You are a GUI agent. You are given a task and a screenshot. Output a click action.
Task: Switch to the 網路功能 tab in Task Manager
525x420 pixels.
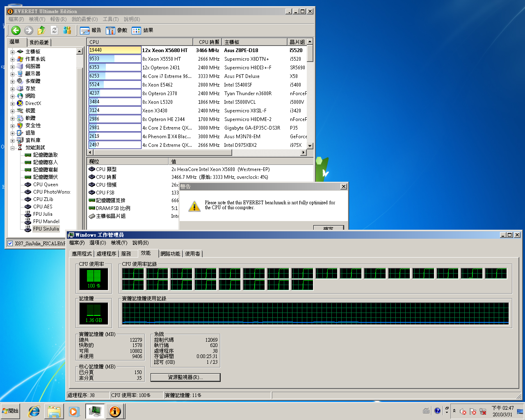point(170,254)
